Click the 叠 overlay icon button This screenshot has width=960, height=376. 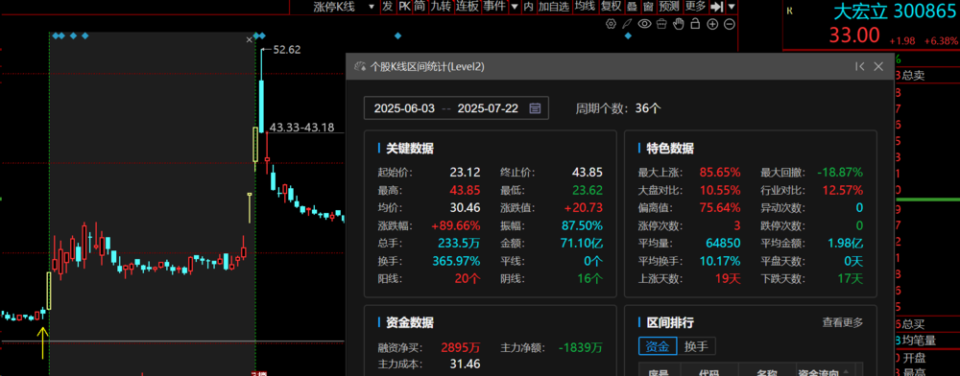632,6
